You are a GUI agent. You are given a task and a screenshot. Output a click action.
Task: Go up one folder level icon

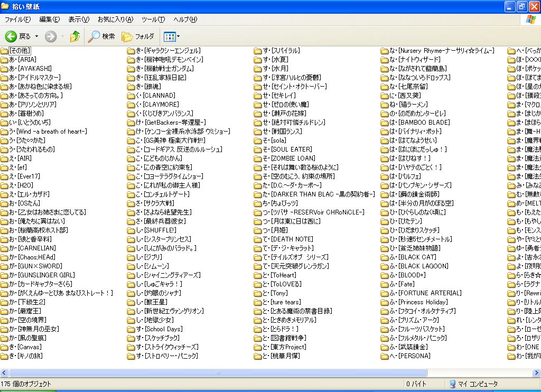coord(74,36)
